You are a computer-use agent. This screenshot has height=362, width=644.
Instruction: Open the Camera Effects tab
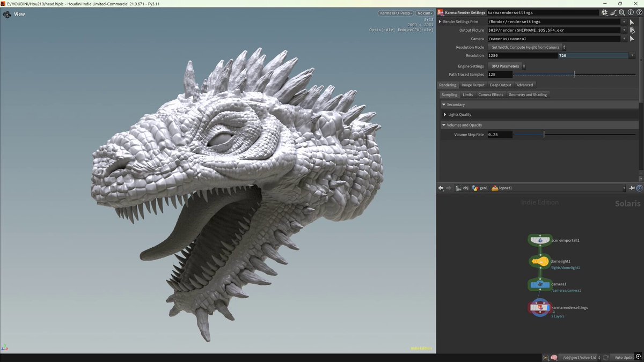491,94
